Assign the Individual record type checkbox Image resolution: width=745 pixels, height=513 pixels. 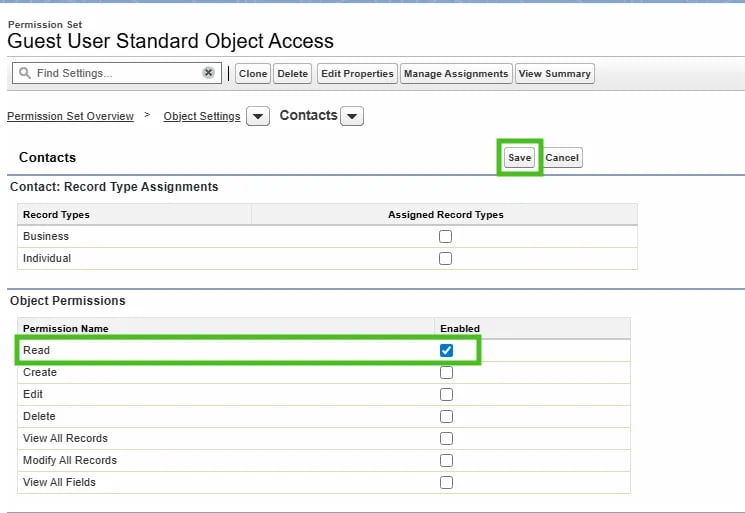coord(445,258)
